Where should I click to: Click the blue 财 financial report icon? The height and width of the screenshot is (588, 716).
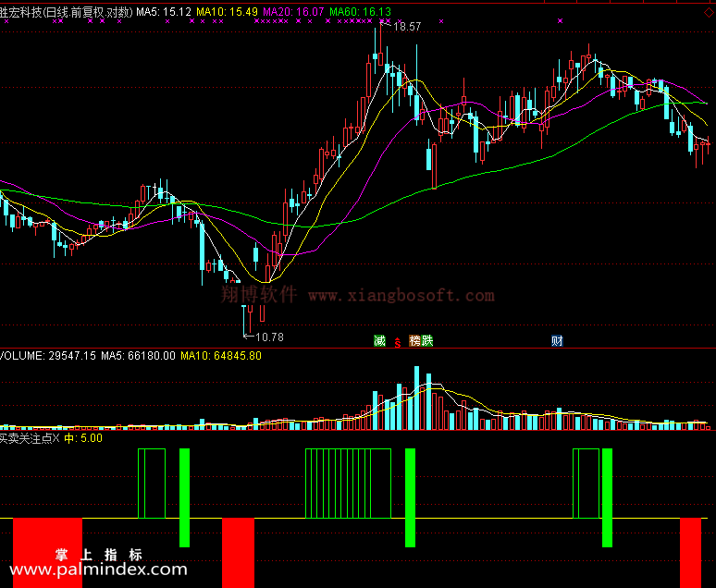[x=557, y=340]
